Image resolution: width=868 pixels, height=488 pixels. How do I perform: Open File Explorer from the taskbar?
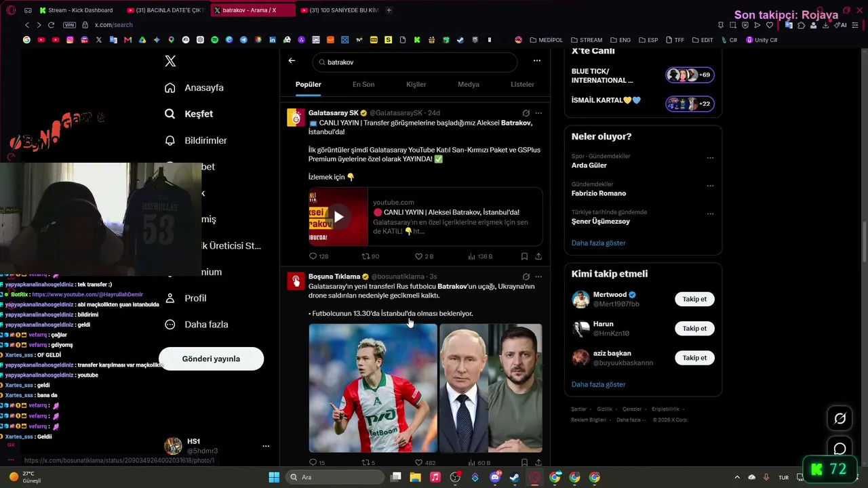416,477
